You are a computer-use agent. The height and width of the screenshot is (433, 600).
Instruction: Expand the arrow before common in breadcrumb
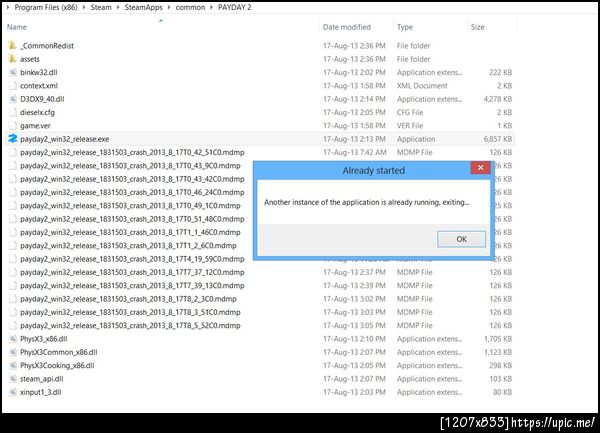169,7
